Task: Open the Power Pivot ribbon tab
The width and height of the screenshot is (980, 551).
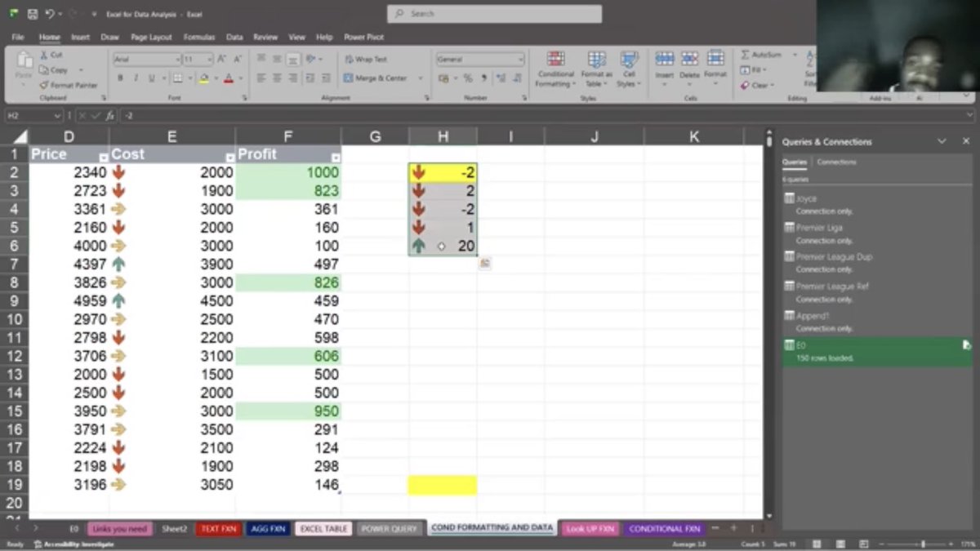Action: click(363, 37)
